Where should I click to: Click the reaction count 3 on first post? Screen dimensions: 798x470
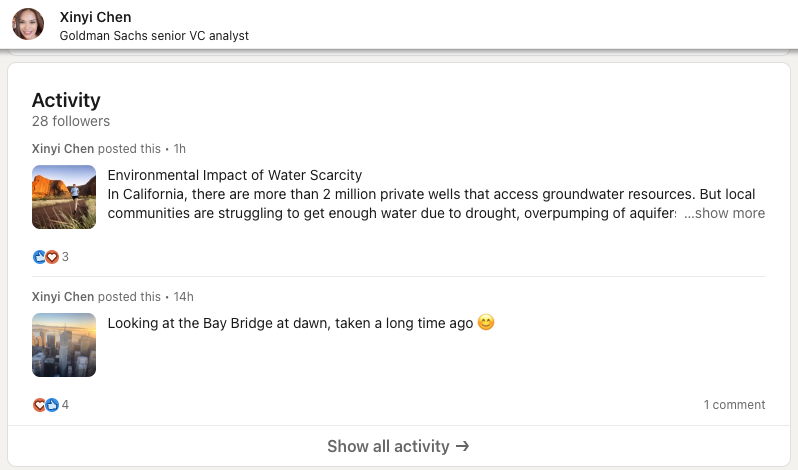[65, 257]
